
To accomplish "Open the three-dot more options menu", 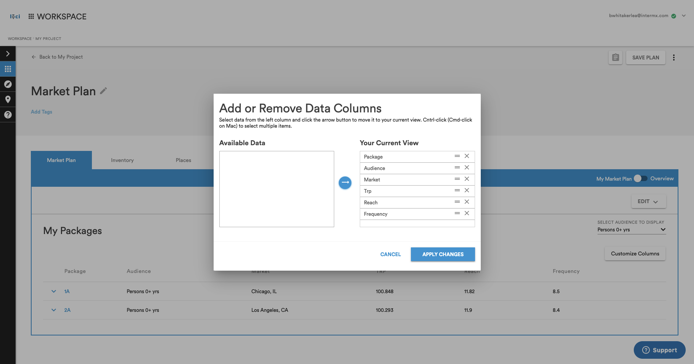I will (x=674, y=58).
